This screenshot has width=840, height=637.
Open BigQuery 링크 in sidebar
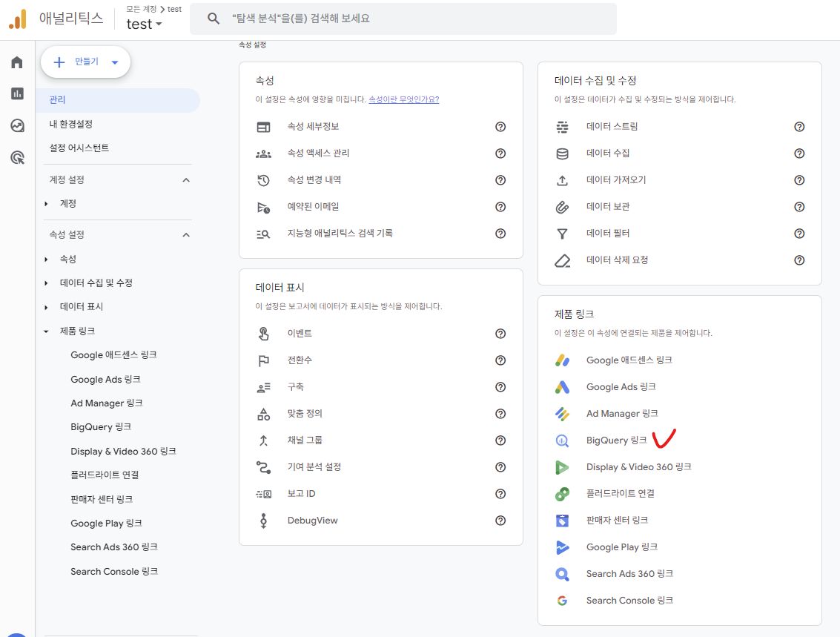click(x=101, y=427)
